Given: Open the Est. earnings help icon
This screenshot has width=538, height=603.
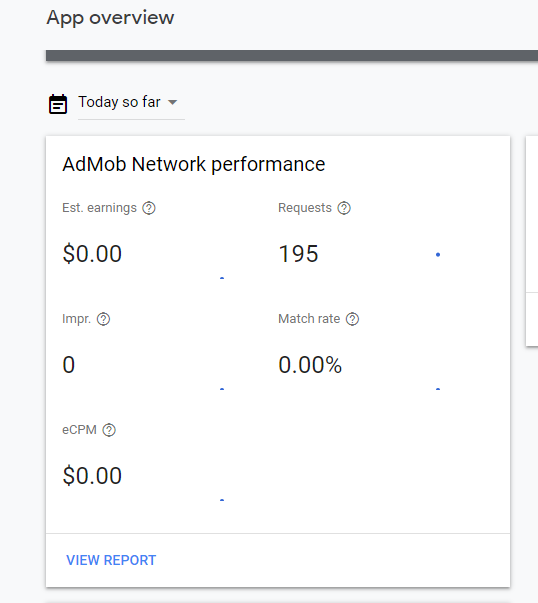Looking at the screenshot, I should [149, 208].
